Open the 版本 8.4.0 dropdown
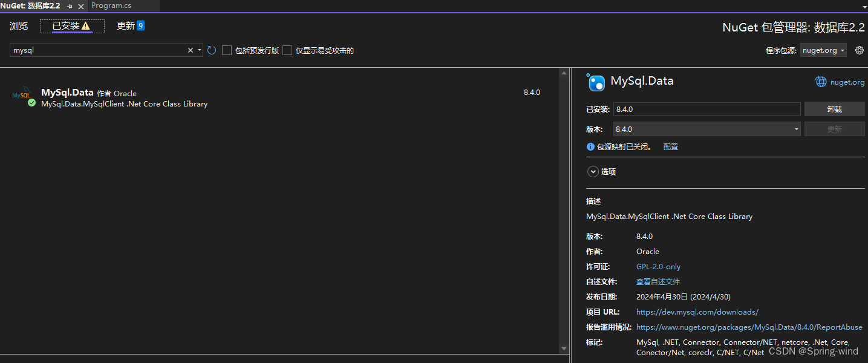The width and height of the screenshot is (868, 363). click(x=706, y=129)
